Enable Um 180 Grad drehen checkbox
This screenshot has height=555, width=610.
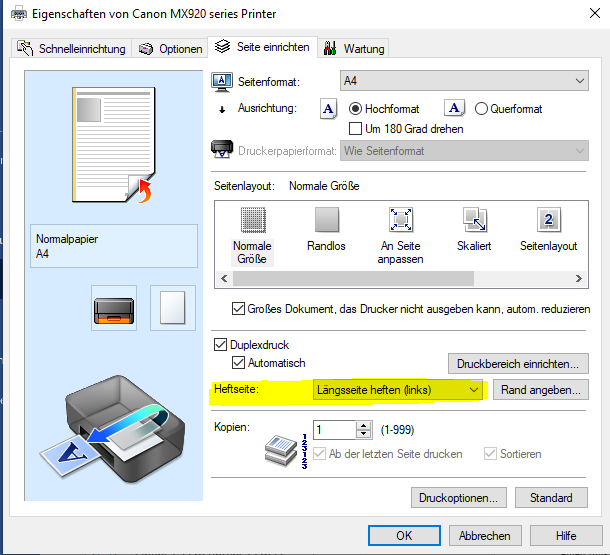point(355,128)
